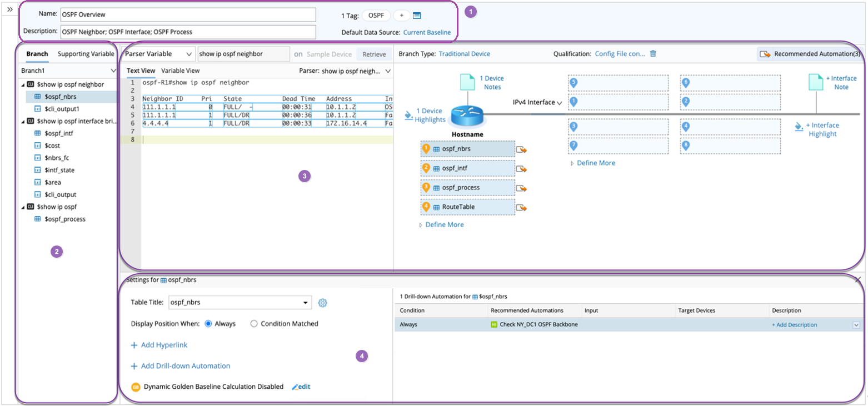Click the tag list icon beside OSPF tag
This screenshot has width=868, height=406.
[x=417, y=16]
